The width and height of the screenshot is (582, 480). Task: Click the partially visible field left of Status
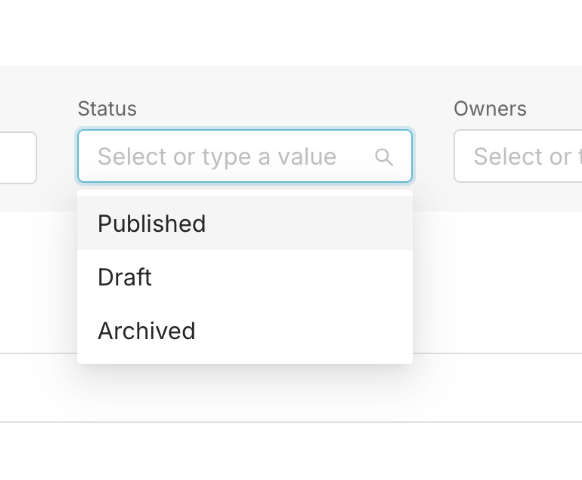pyautogui.click(x=18, y=157)
